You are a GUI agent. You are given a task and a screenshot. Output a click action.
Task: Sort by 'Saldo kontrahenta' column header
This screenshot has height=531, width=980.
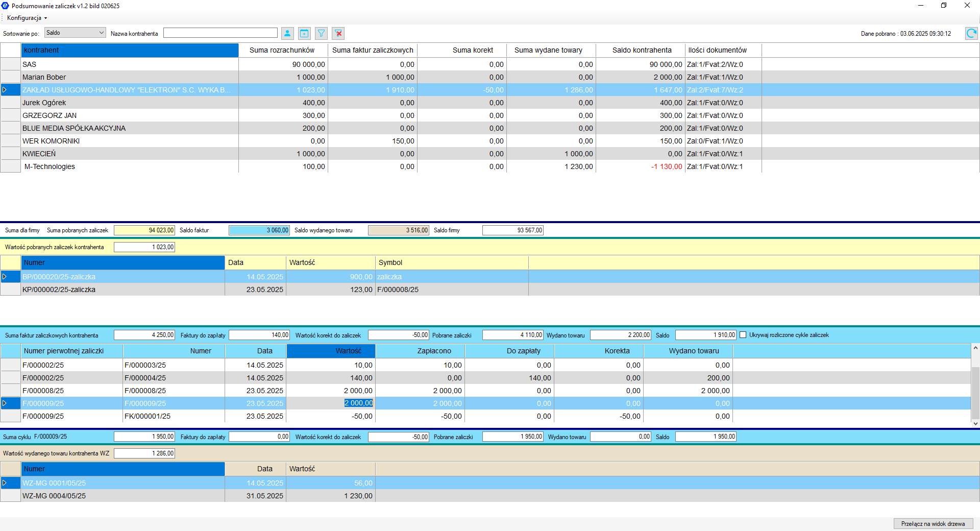pyautogui.click(x=641, y=50)
